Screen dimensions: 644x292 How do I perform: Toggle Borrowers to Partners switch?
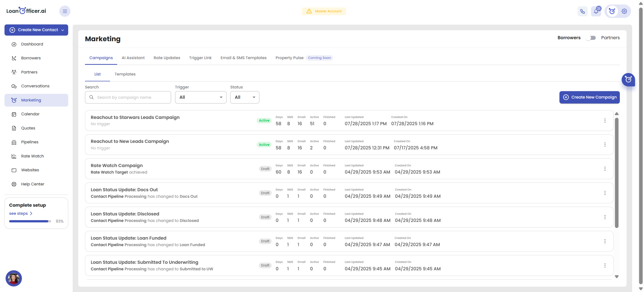590,38
